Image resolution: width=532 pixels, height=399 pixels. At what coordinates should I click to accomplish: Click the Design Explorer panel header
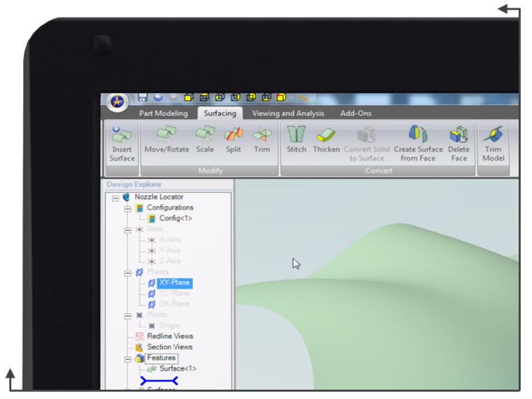(x=134, y=184)
